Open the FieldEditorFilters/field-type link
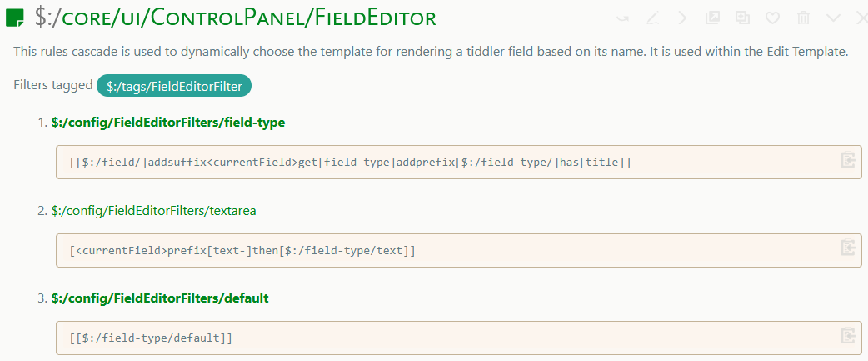Viewport: 868px width, 361px height. 167,123
